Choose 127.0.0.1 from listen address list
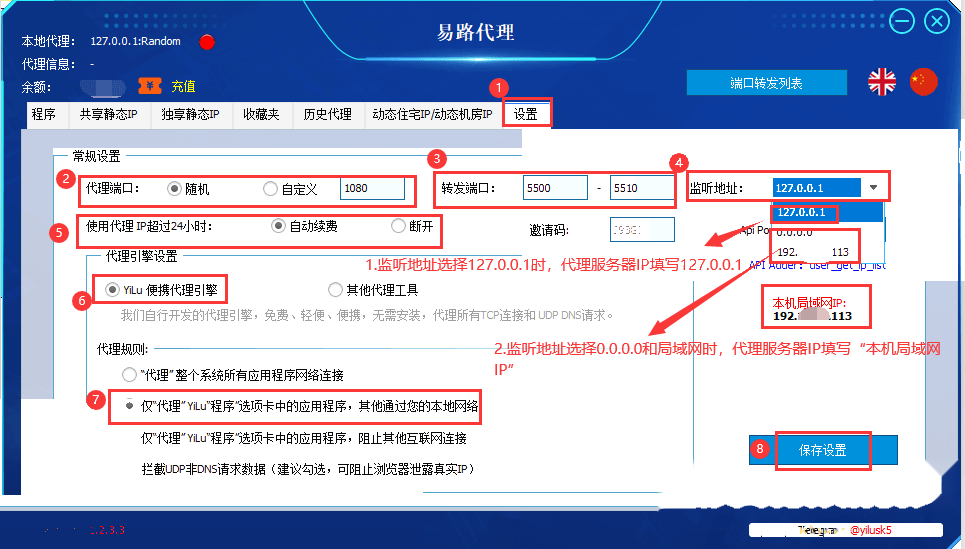 pyautogui.click(x=827, y=212)
